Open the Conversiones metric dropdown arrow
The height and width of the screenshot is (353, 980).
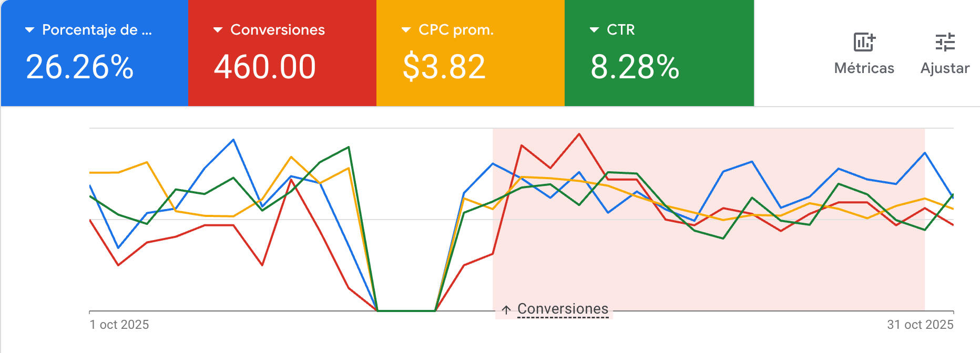[218, 30]
